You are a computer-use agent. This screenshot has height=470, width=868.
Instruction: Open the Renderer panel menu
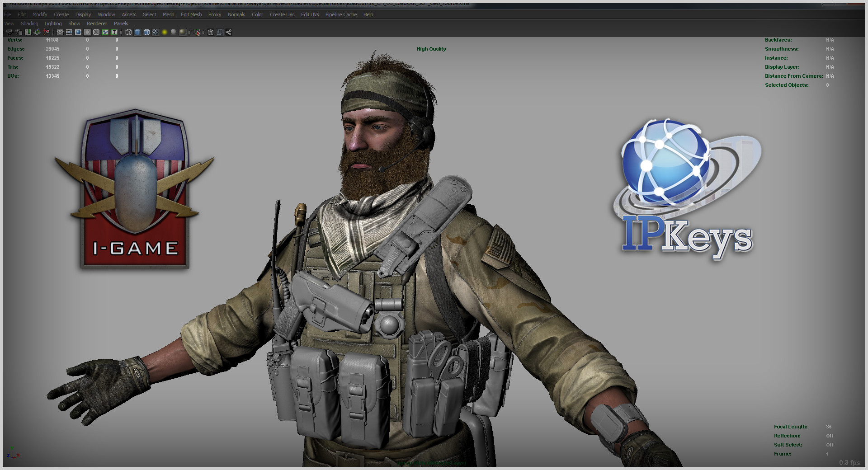tap(96, 23)
